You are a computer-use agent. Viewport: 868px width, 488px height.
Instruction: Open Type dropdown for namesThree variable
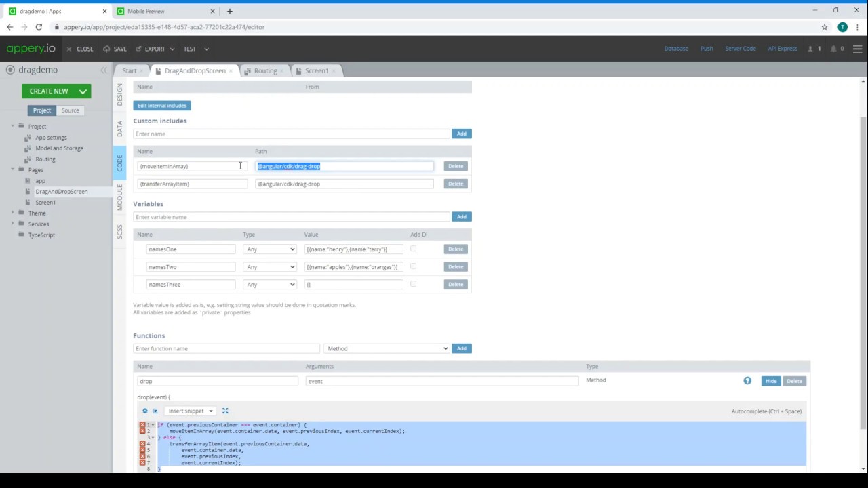[x=270, y=285]
